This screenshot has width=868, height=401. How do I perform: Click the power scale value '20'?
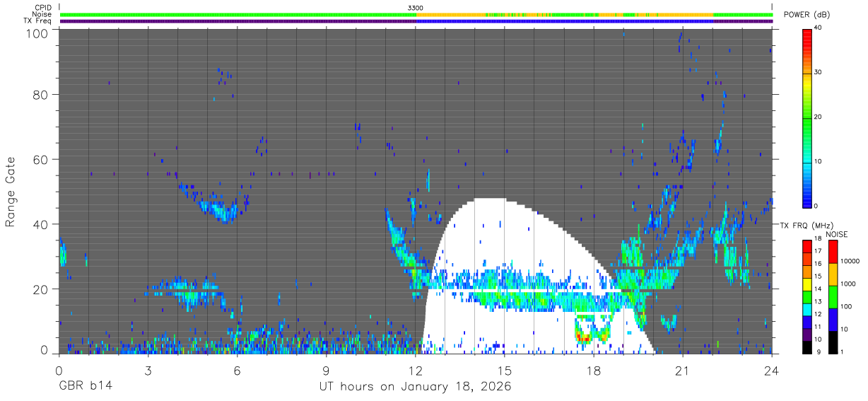click(x=819, y=117)
